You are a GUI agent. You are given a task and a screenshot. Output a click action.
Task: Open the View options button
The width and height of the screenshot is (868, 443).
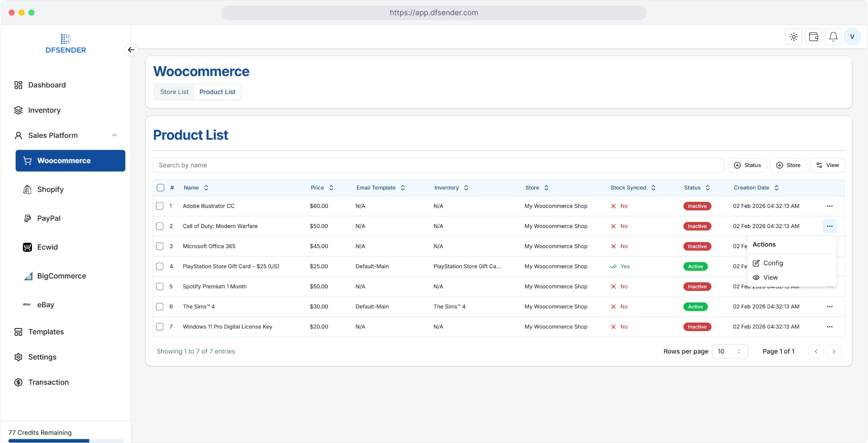[x=827, y=165]
